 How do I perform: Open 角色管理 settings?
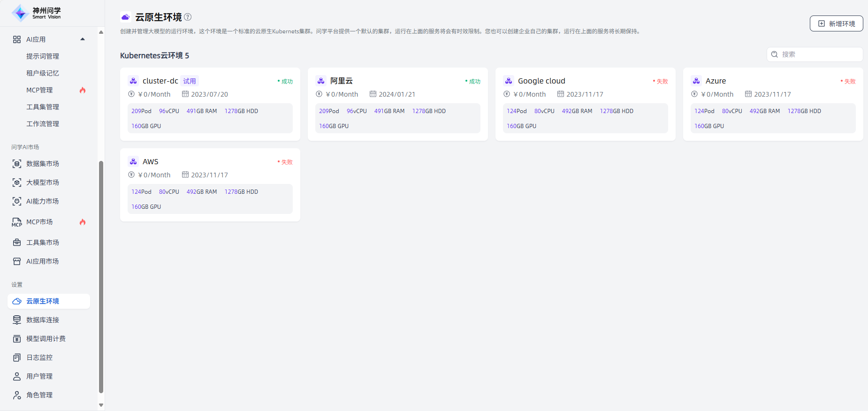tap(39, 395)
